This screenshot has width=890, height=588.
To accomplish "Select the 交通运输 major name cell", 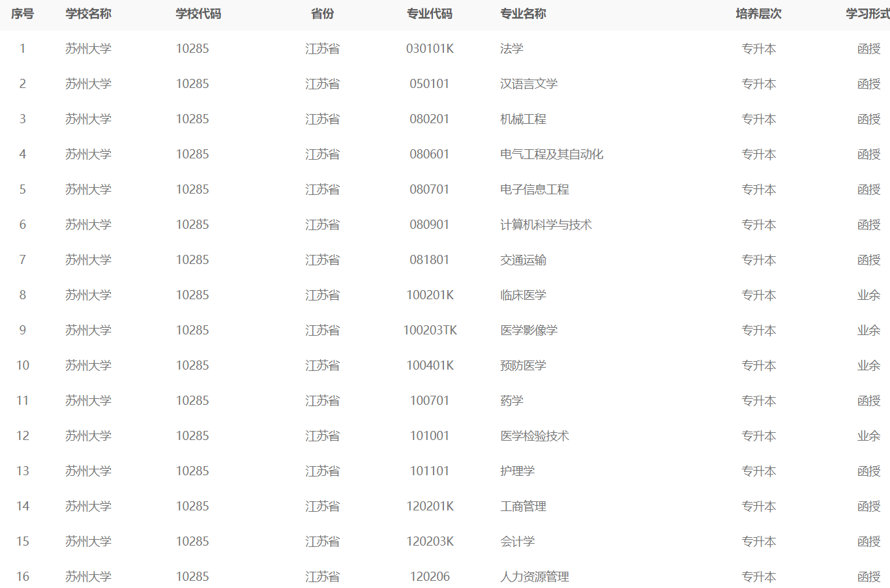I will 523,260.
